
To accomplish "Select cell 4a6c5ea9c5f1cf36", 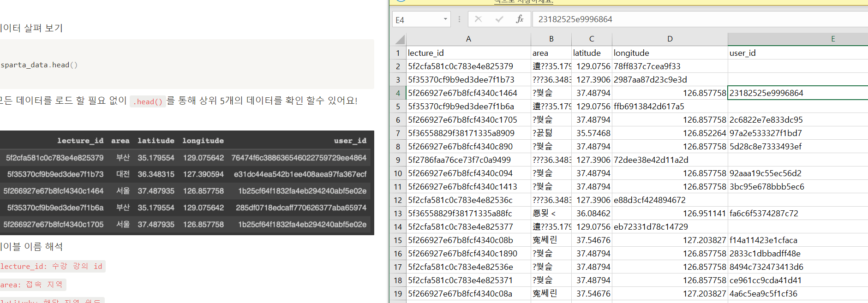I will pos(798,294).
